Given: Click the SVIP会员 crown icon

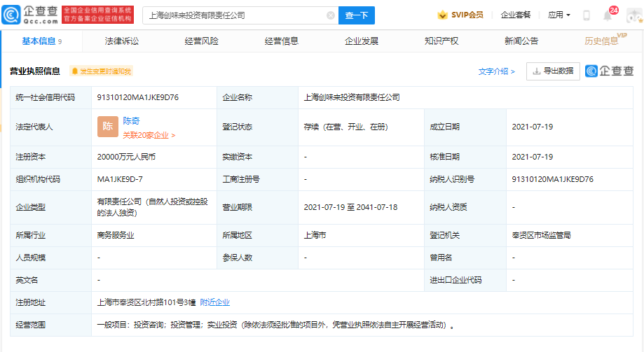Looking at the screenshot, I should coord(442,15).
